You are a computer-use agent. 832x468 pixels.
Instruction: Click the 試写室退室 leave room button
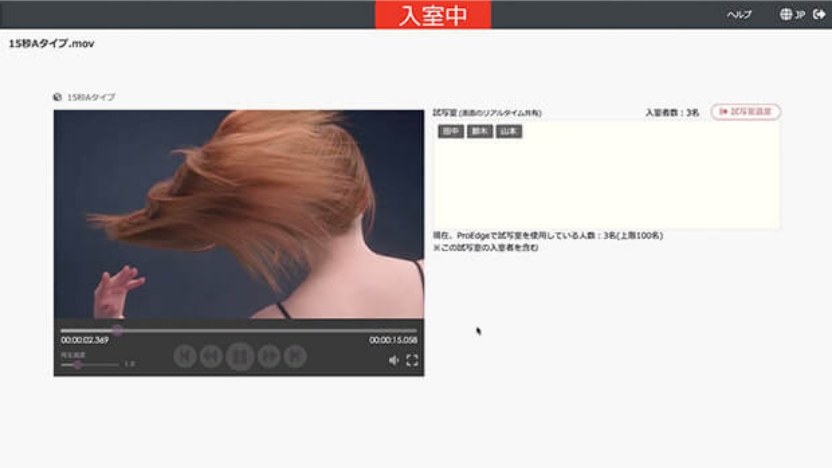click(746, 112)
